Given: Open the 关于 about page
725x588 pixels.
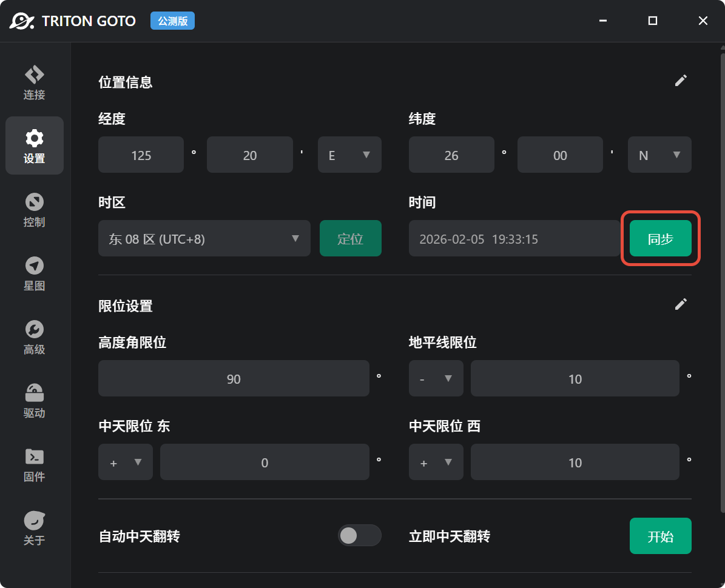Looking at the screenshot, I should pos(34,527).
